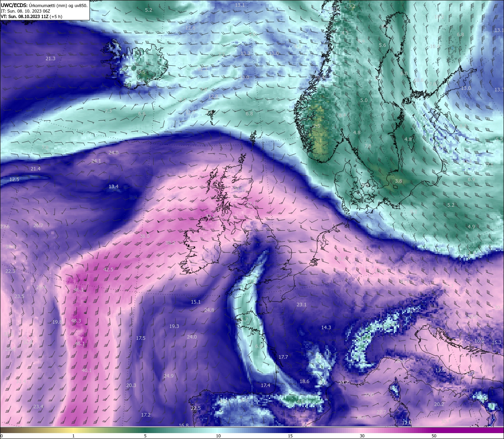The image size is (504, 439).
Task: Click the 13.4 value in the dark blue band
Action: tap(113, 187)
